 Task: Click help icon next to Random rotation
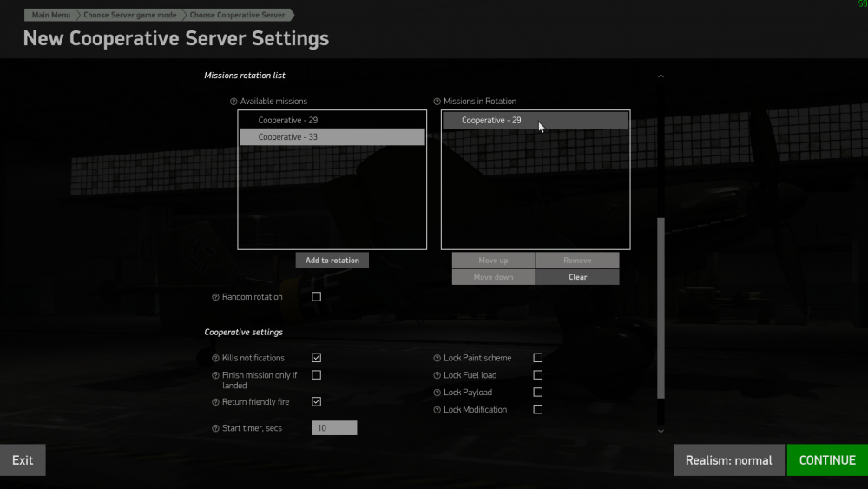coord(215,297)
